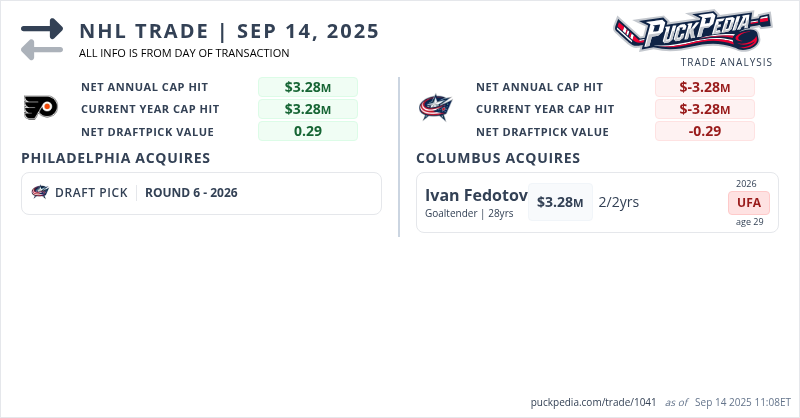This screenshot has height=418, width=800.
Task: Click the Columbus Acquires heading
Action: 498,158
